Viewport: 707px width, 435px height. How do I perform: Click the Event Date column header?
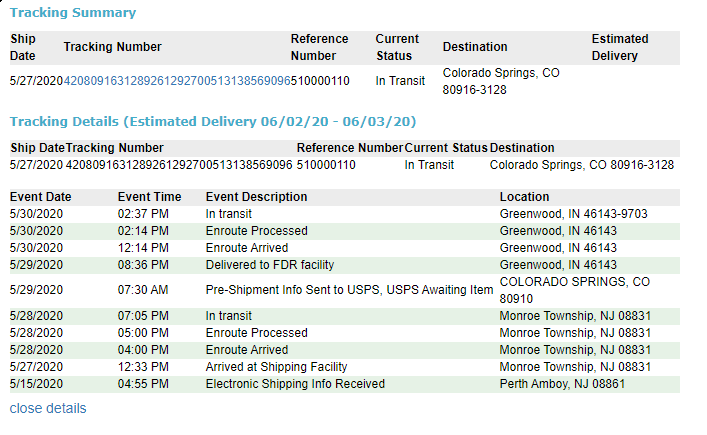tap(41, 197)
